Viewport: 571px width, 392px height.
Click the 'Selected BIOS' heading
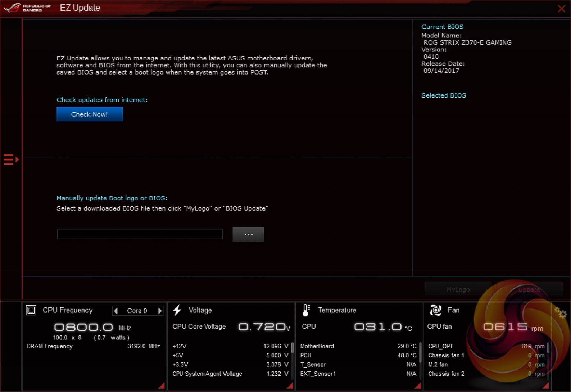coord(444,95)
